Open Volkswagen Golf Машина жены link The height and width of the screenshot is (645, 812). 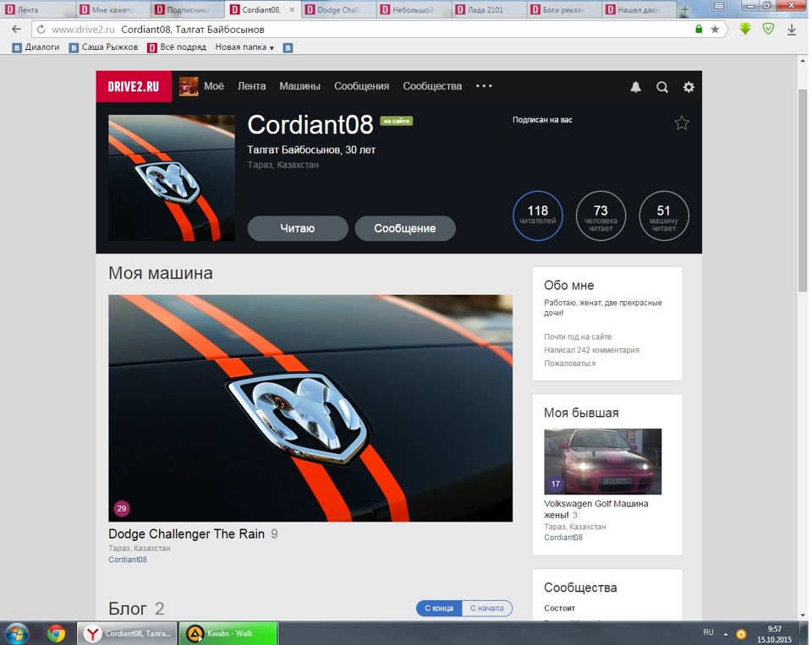pyautogui.click(x=595, y=509)
